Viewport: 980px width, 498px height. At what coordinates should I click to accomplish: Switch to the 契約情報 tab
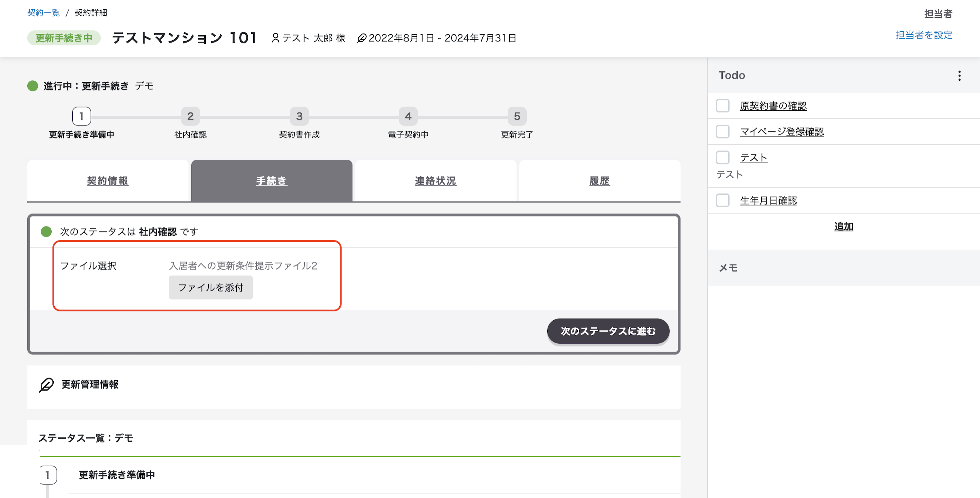click(108, 181)
